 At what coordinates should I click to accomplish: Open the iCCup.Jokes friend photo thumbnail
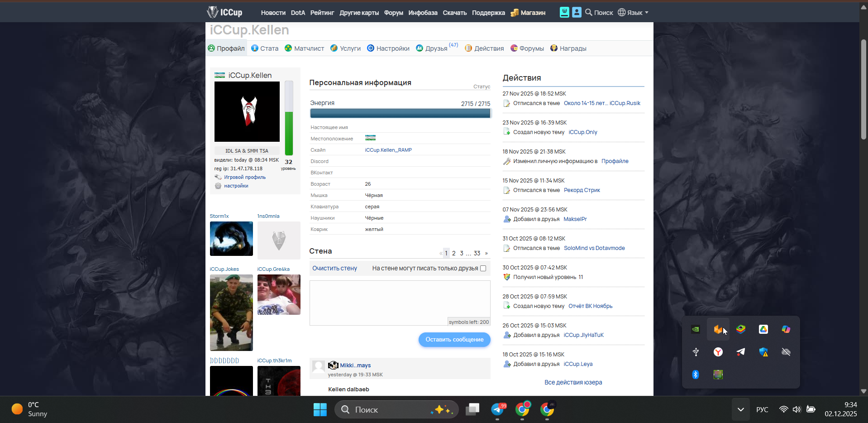click(x=231, y=312)
